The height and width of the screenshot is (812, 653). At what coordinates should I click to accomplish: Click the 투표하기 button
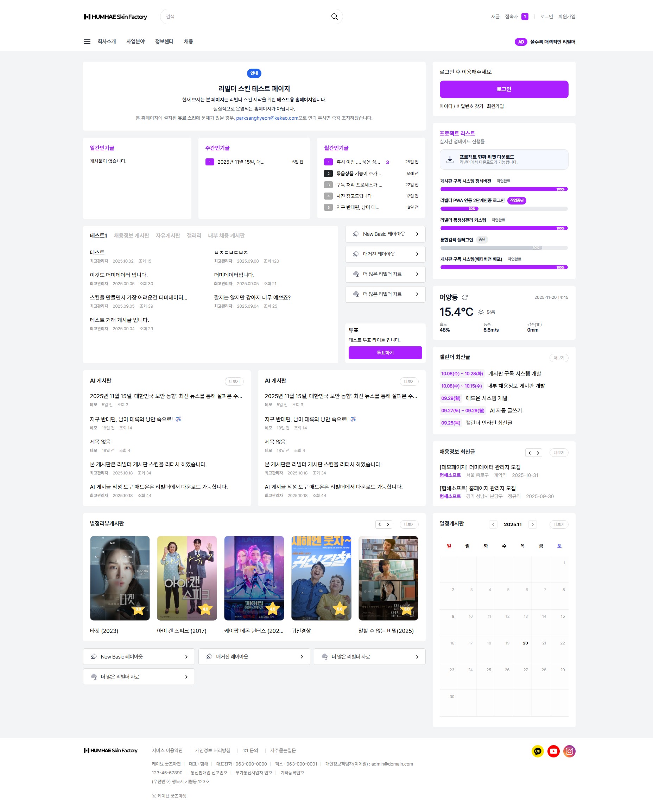point(385,353)
